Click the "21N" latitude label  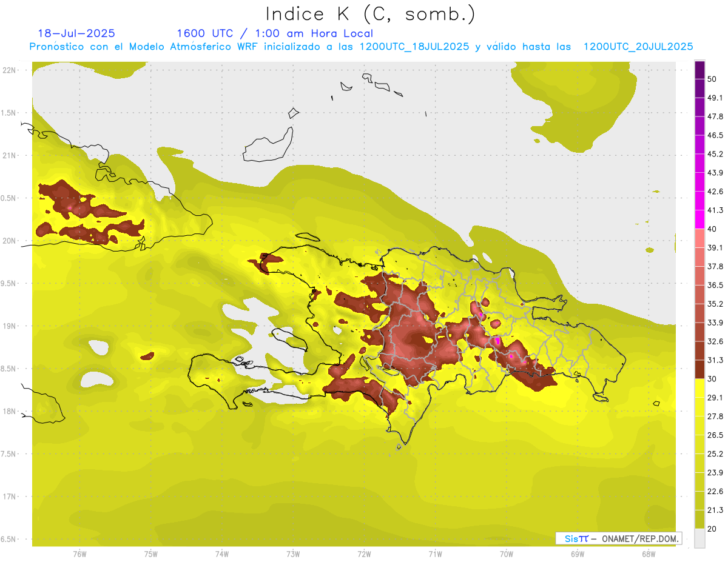(10, 155)
